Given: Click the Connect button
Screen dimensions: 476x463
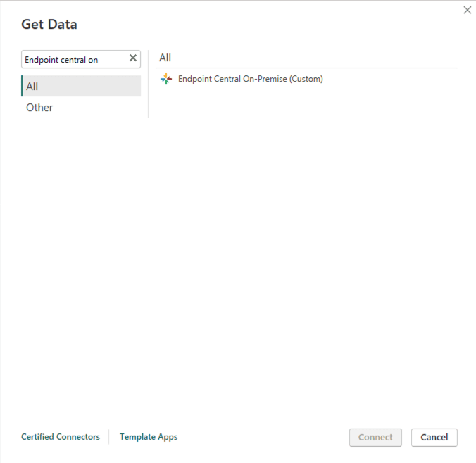Looking at the screenshot, I should (375, 437).
